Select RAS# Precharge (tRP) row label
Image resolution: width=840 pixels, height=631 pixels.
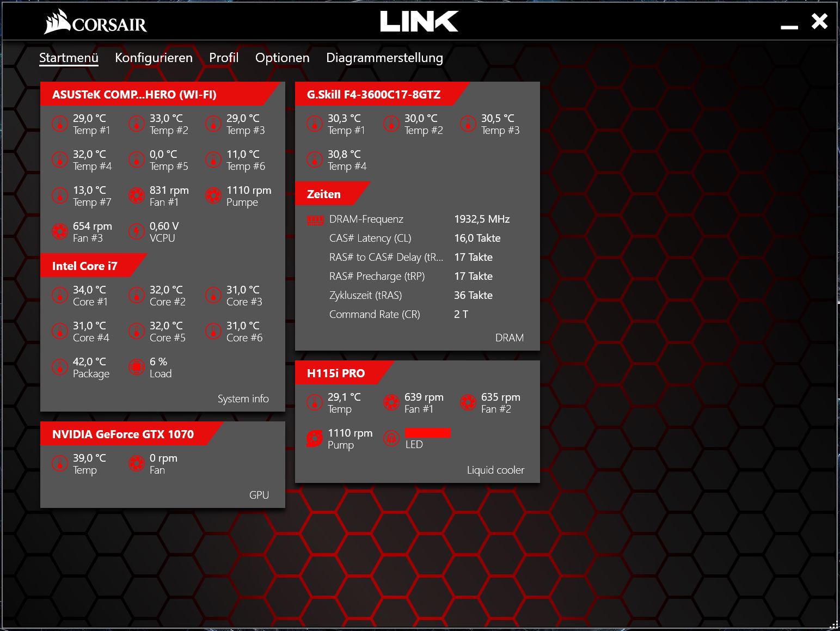[377, 276]
